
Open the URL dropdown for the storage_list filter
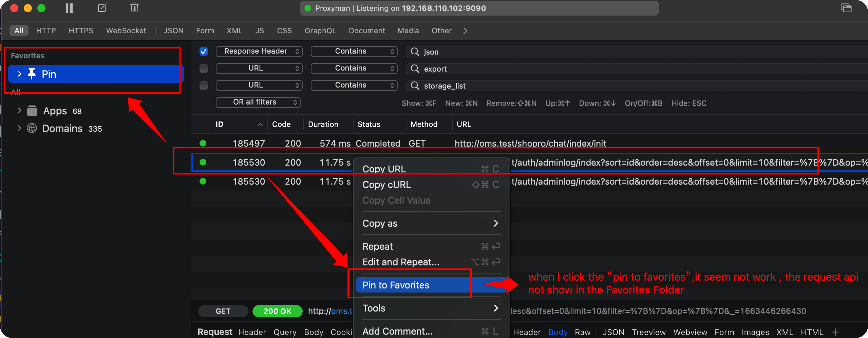pyautogui.click(x=259, y=85)
